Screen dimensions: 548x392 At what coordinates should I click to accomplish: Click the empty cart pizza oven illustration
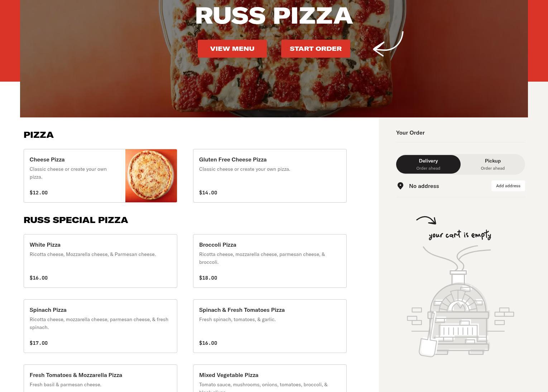pos(460,301)
